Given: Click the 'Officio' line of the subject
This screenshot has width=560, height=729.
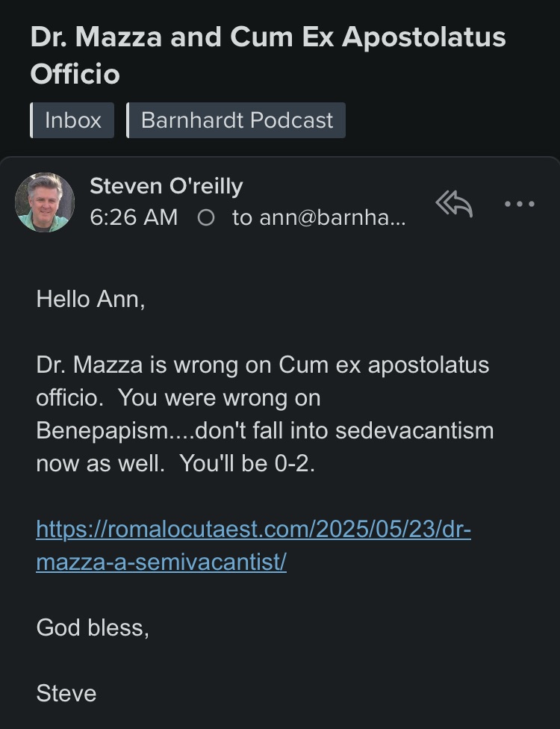Looking at the screenshot, I should [x=75, y=74].
